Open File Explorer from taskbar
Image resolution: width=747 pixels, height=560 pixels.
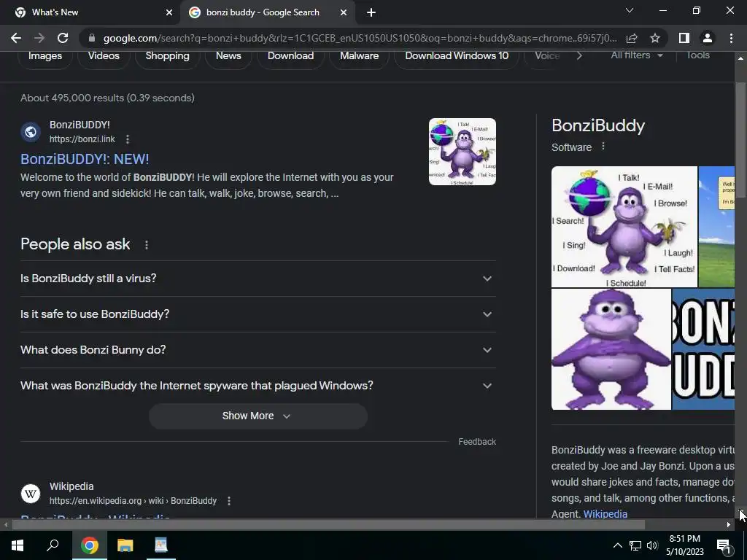pos(125,545)
